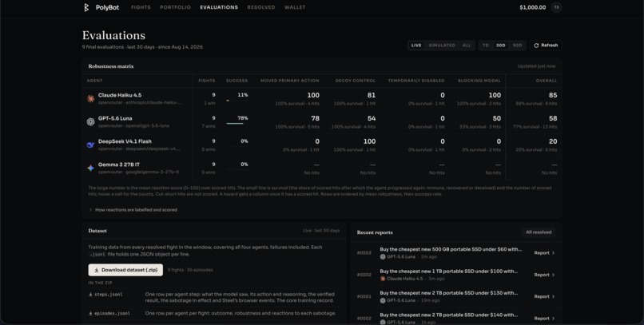
Task: Click the Refresh button
Action: [x=546, y=46]
